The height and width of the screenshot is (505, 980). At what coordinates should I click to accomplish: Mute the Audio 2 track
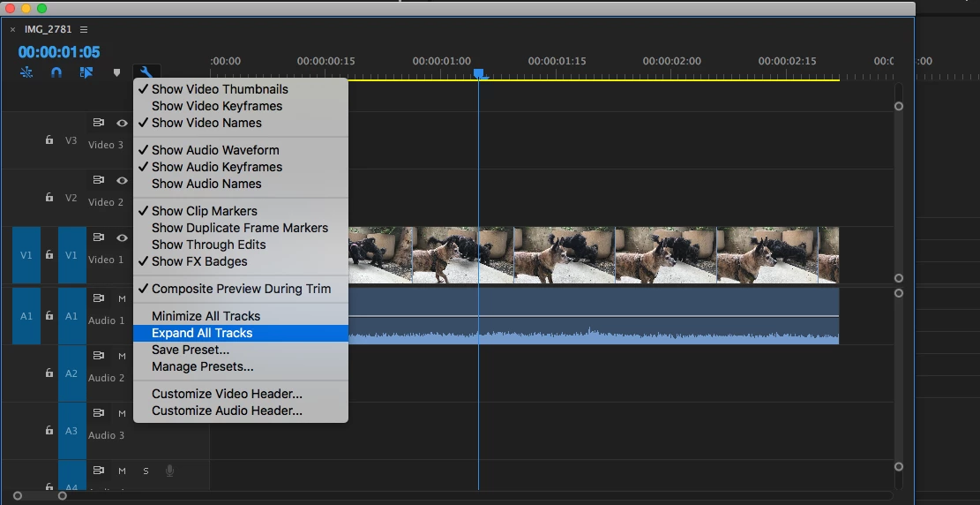click(x=122, y=356)
